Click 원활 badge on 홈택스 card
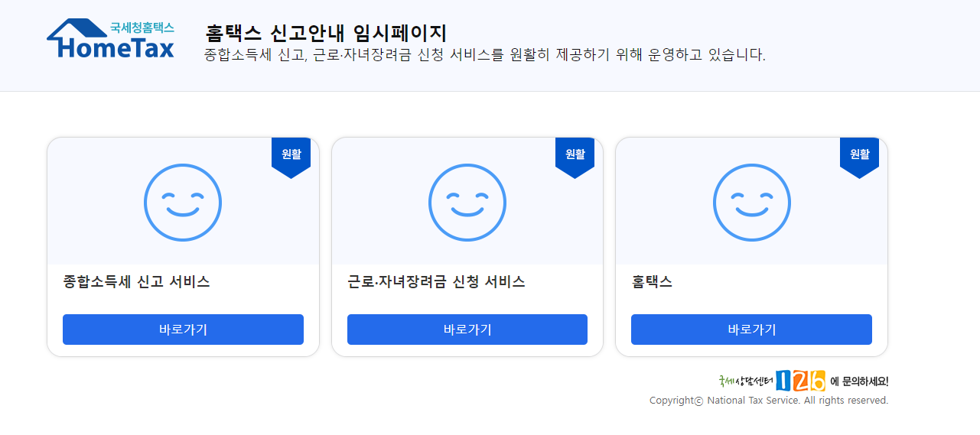Screen dimensions: 980x435 click(859, 157)
